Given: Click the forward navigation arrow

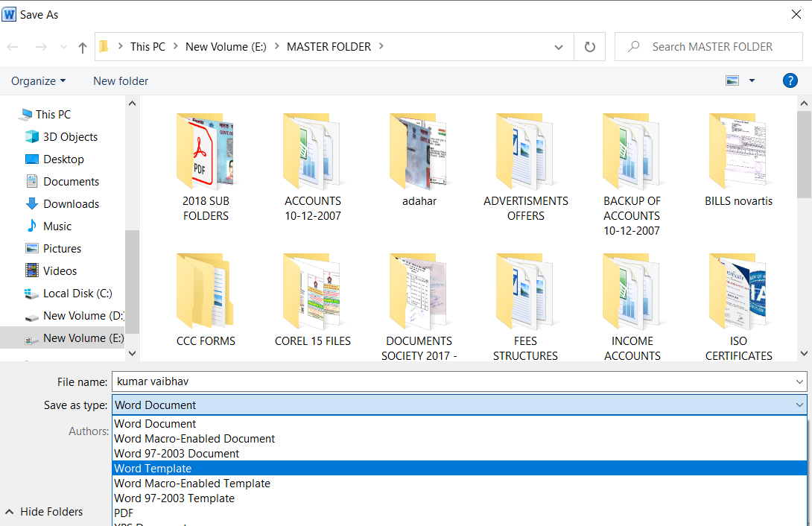Looking at the screenshot, I should (41, 47).
